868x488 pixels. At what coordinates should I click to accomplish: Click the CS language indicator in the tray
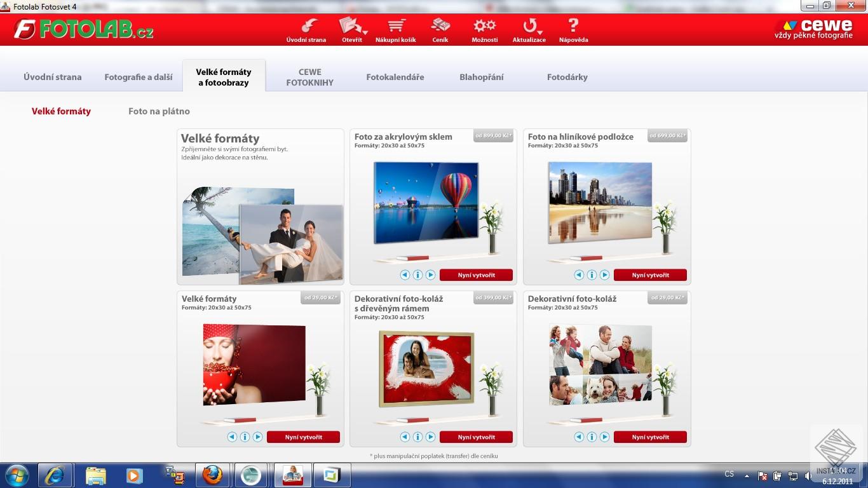[x=729, y=474]
